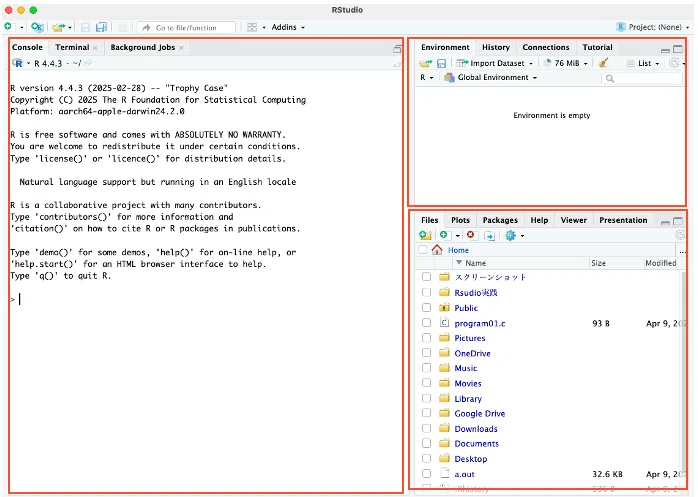Switch to the Help tab
This screenshot has height=497, width=698.
(x=539, y=220)
